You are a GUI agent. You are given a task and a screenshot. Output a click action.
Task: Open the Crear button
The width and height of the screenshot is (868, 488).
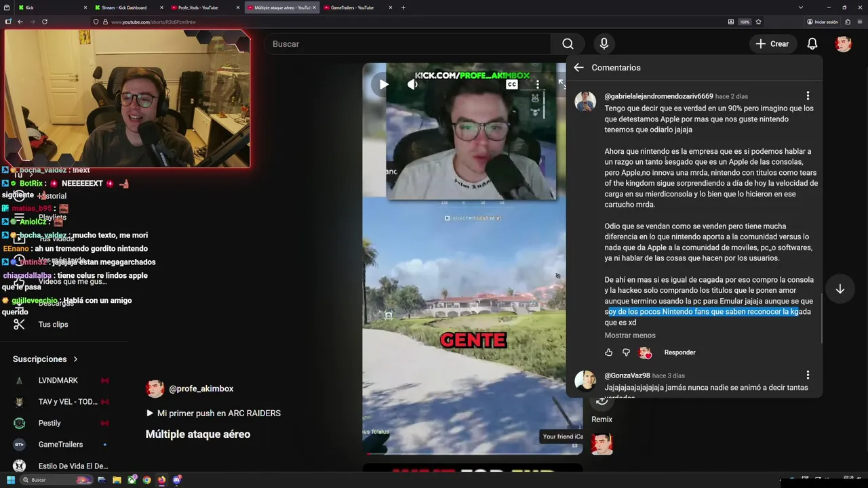(772, 44)
